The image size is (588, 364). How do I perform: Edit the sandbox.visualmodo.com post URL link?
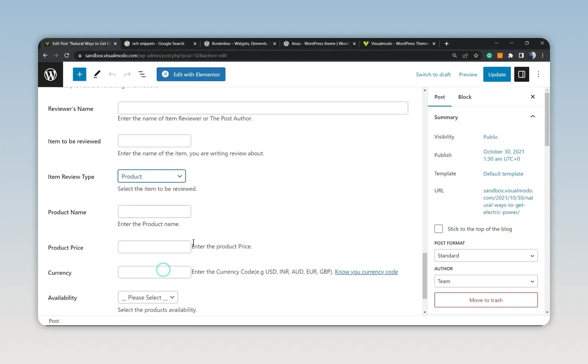coord(508,201)
